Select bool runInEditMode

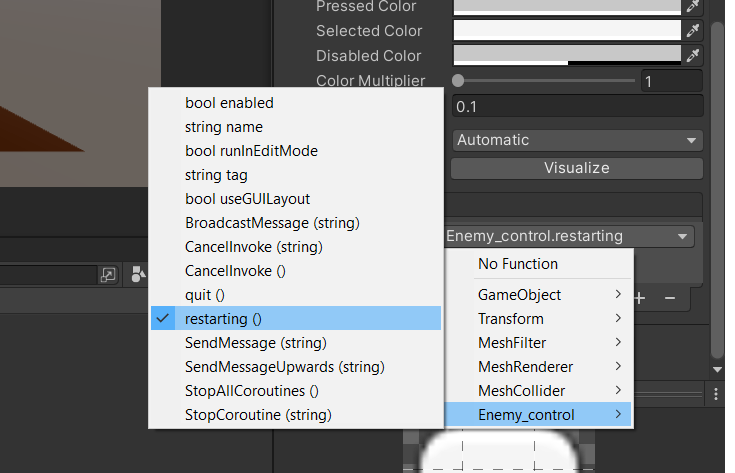[x=296, y=150]
